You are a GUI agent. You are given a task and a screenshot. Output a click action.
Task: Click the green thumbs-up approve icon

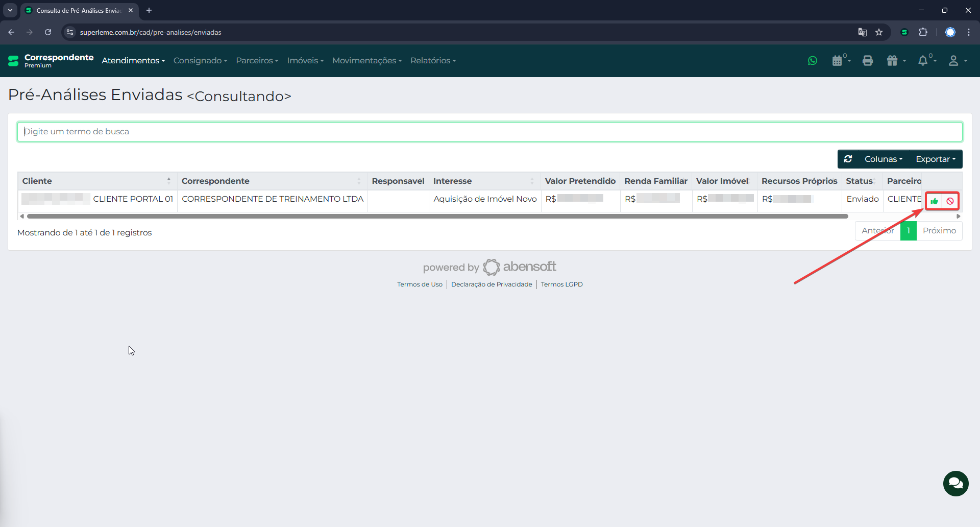[934, 201]
